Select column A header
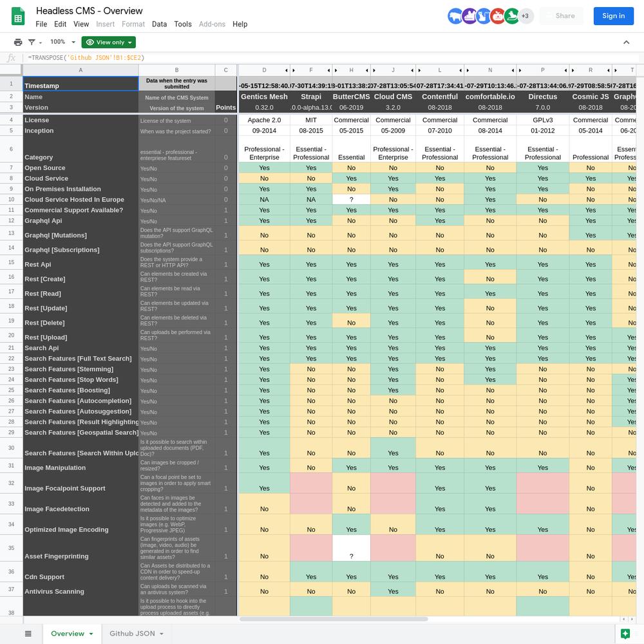This screenshot has width=644, height=644. pos(80,70)
